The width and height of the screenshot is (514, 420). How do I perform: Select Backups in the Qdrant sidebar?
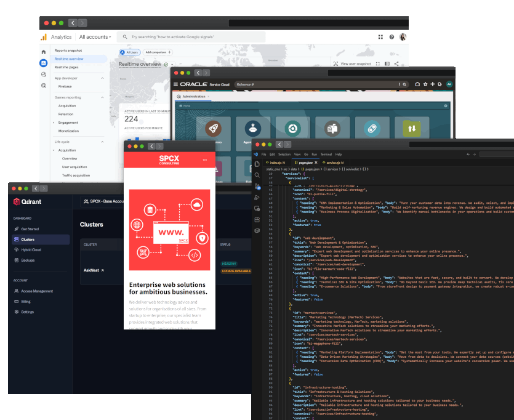tap(28, 260)
